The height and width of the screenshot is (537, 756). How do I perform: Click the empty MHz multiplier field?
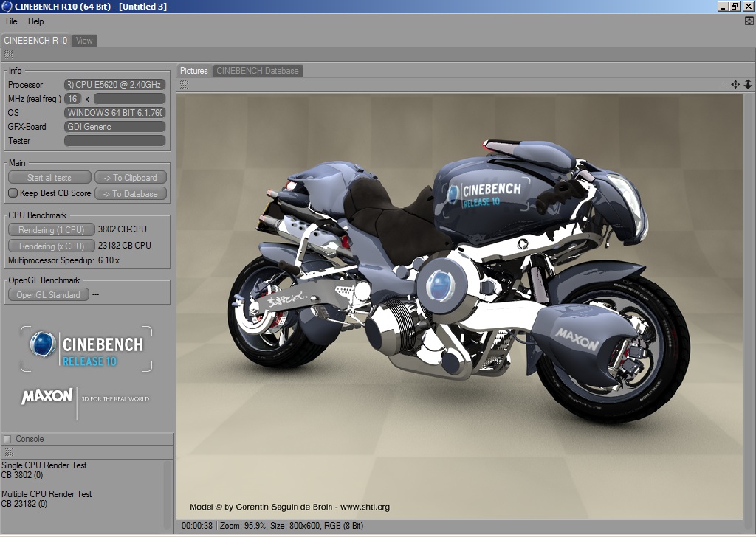(x=130, y=99)
